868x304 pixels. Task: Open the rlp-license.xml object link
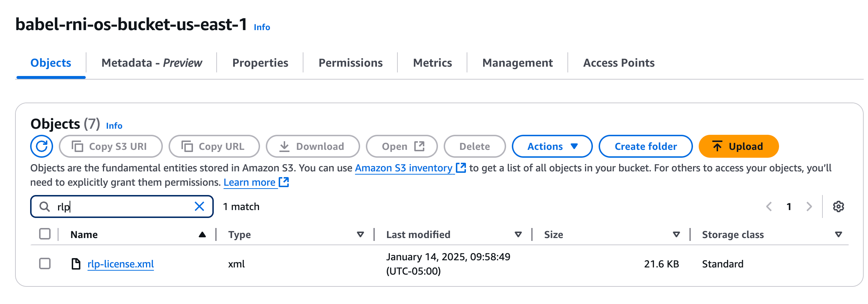121,264
